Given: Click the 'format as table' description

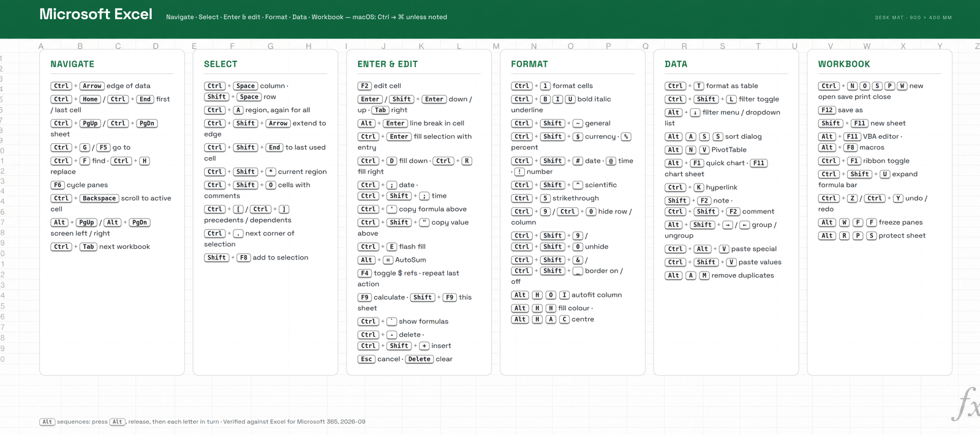Looking at the screenshot, I should tap(732, 86).
